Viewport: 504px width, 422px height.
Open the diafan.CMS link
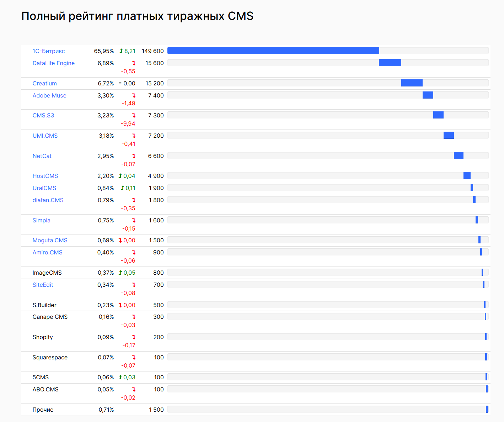tap(48, 200)
